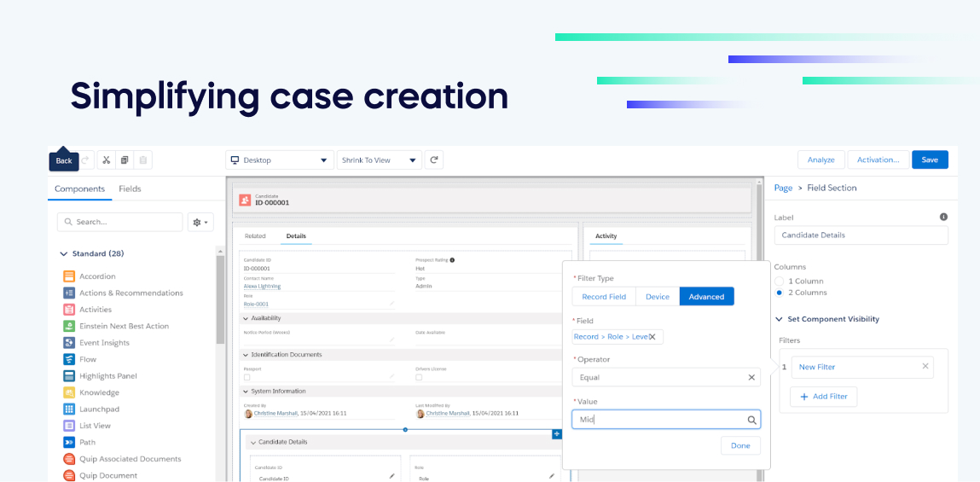Screen dimensions: 980x482
Task: Collapse the Availability section
Action: pos(246,318)
